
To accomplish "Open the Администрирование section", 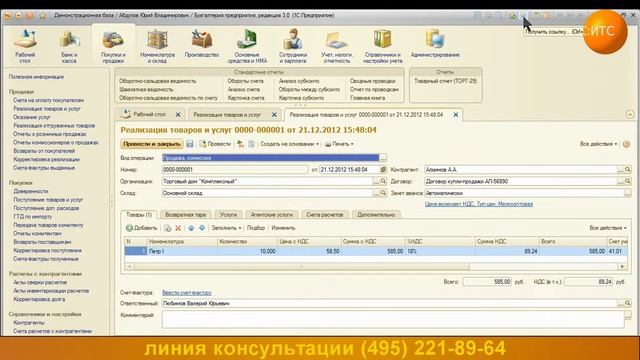I will point(435,43).
